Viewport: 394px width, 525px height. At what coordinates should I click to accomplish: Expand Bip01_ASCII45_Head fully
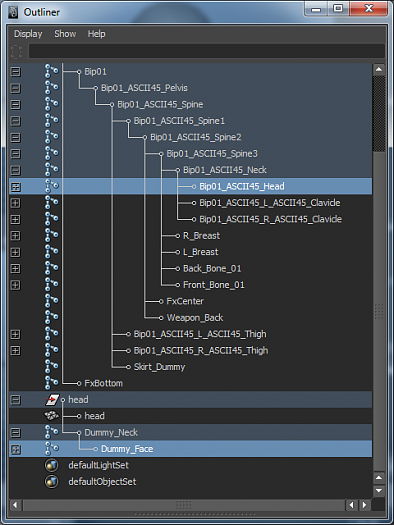(x=15, y=186)
